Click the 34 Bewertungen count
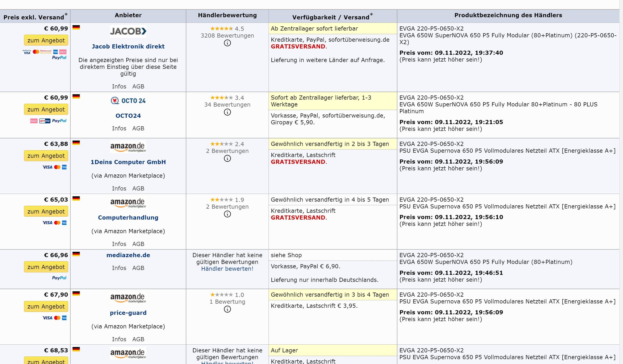The height and width of the screenshot is (364, 623). (227, 105)
